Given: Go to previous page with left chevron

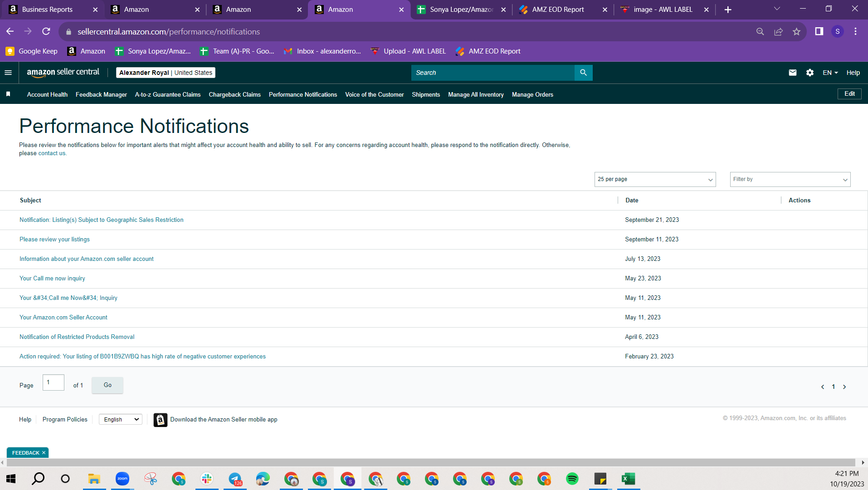Looking at the screenshot, I should (x=823, y=387).
